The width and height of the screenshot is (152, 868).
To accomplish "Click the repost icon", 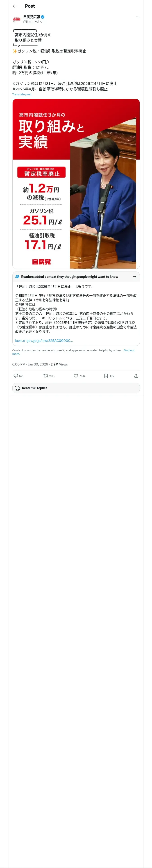I will [x=45, y=376].
